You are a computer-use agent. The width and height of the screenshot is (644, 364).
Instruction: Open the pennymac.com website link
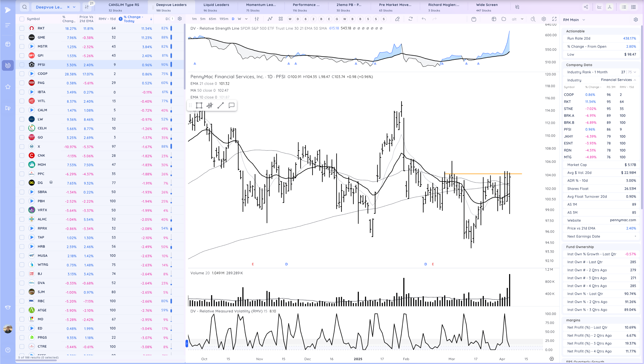click(623, 220)
